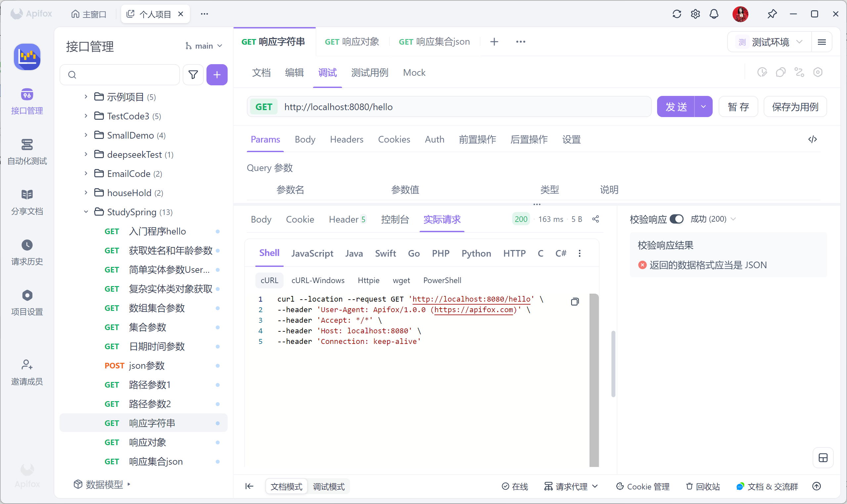Open the code generation icon

pos(812,139)
